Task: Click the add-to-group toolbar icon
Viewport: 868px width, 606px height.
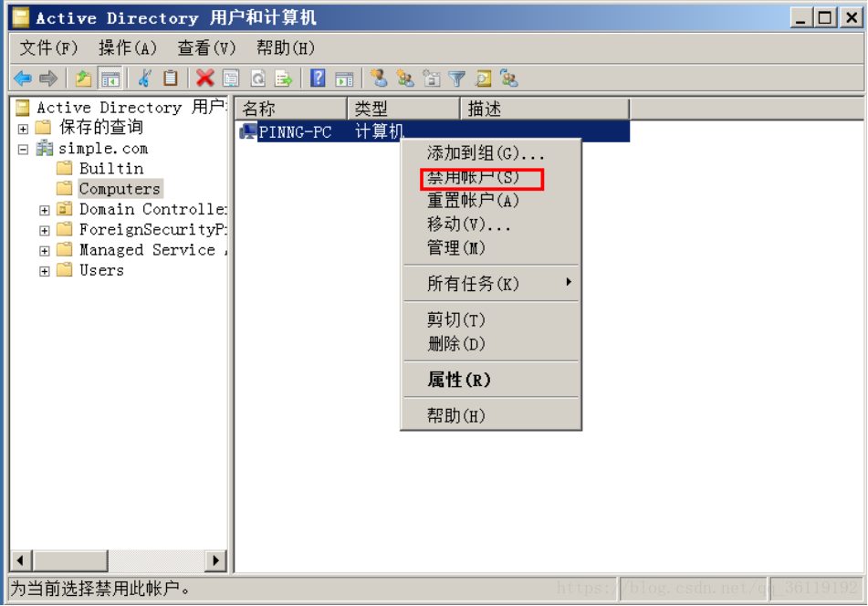Action: [x=508, y=78]
